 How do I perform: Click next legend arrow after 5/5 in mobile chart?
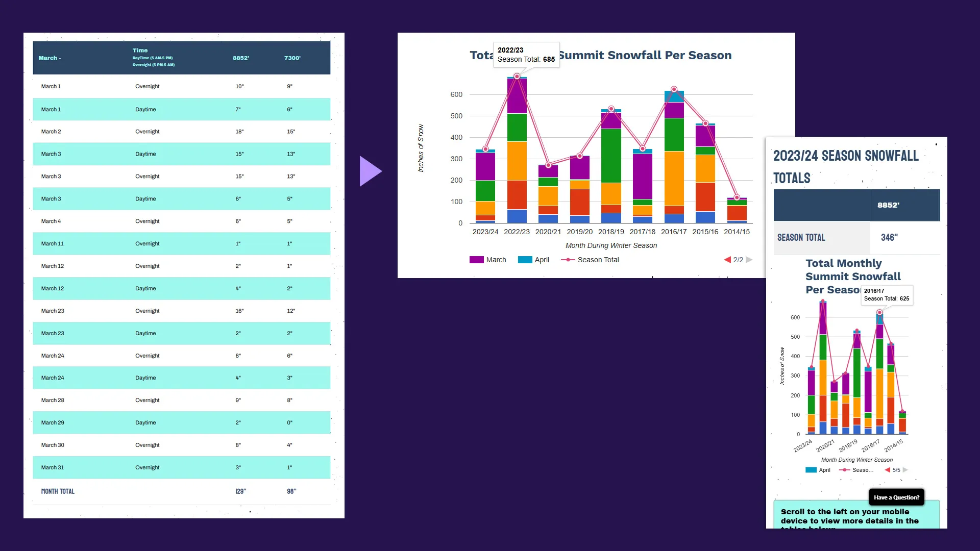pos(905,470)
